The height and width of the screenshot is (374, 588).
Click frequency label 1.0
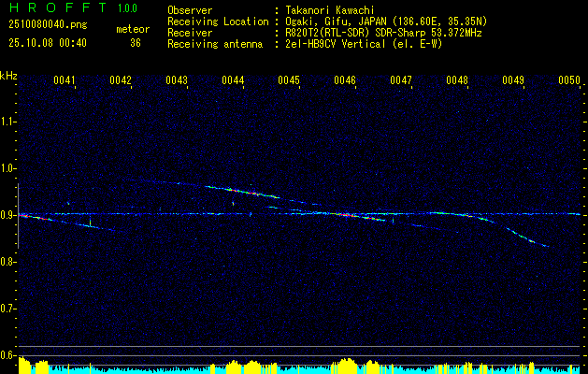tap(7, 168)
